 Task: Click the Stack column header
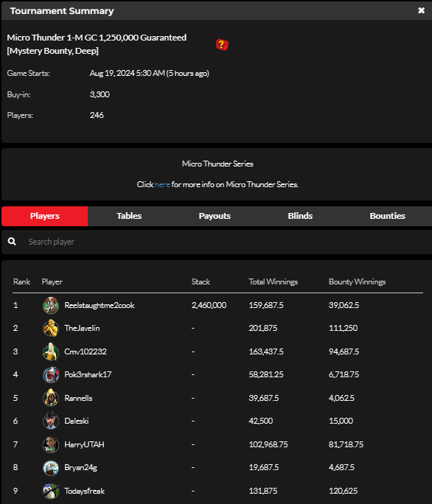click(x=201, y=282)
